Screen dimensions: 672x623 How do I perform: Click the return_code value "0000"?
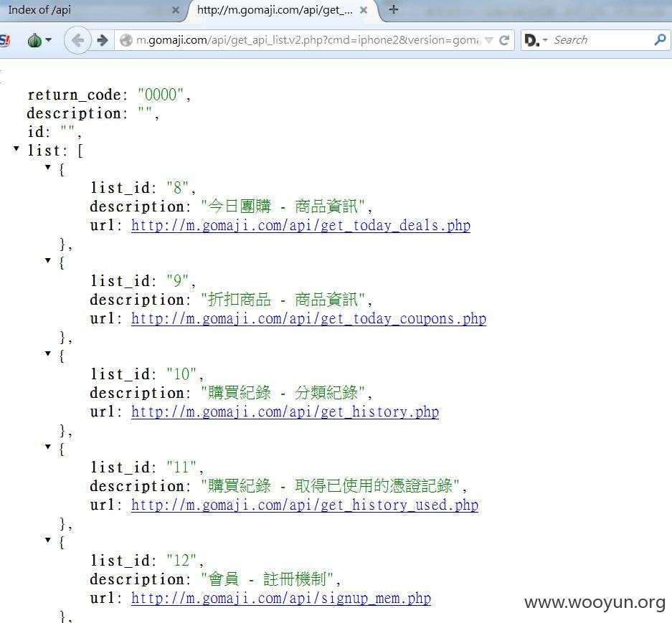click(161, 95)
